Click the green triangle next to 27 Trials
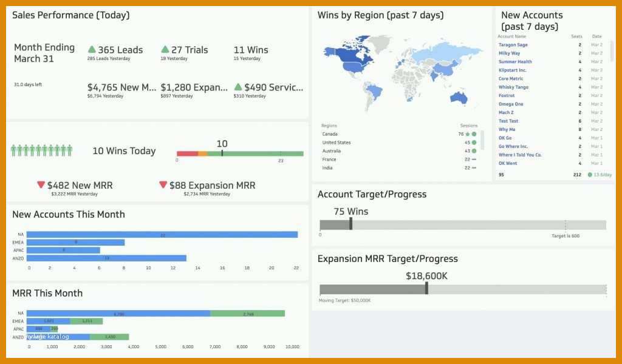 (165, 50)
